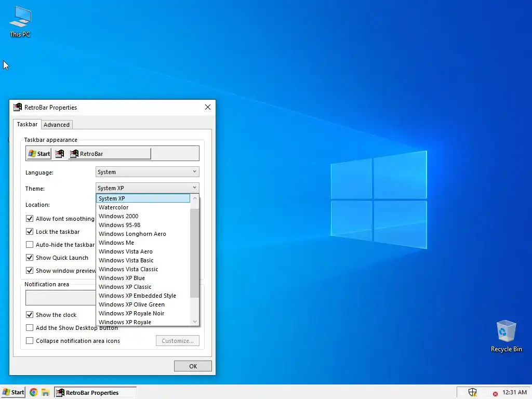This screenshot has height=399, width=532.
Task: Choose Windows Vista Aero theme
Action: point(143,251)
